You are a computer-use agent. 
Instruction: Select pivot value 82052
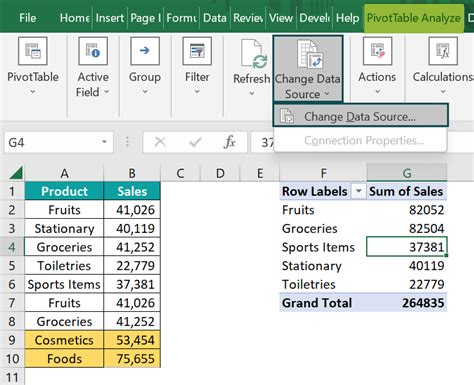point(407,210)
